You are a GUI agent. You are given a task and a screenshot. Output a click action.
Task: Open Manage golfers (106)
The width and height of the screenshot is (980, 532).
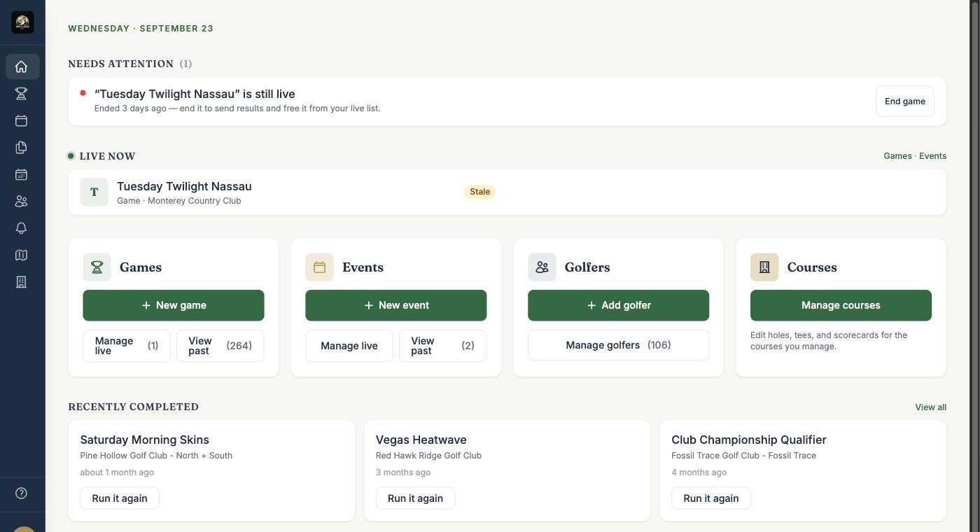[x=618, y=345]
